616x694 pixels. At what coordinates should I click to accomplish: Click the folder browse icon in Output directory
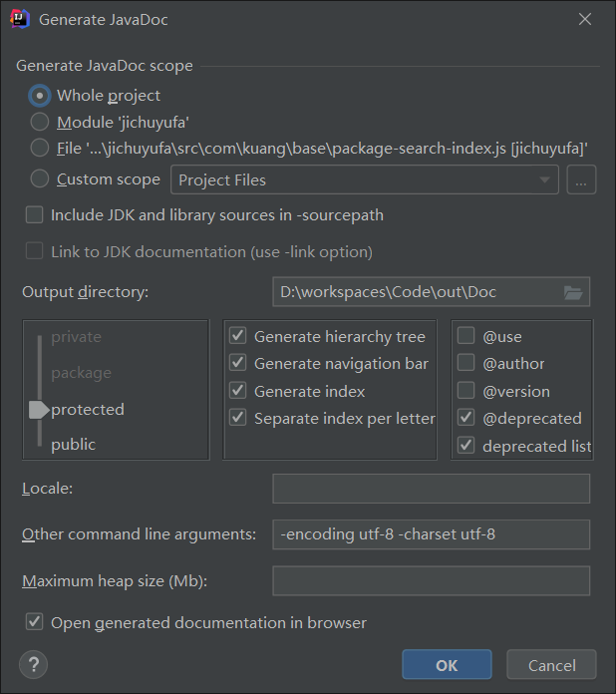coord(573,292)
